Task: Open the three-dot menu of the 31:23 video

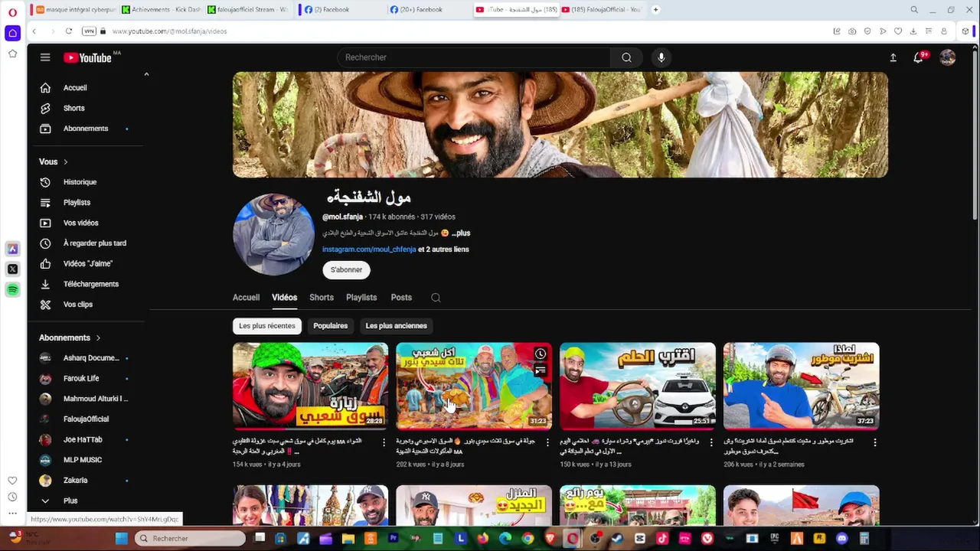Action: (x=547, y=442)
